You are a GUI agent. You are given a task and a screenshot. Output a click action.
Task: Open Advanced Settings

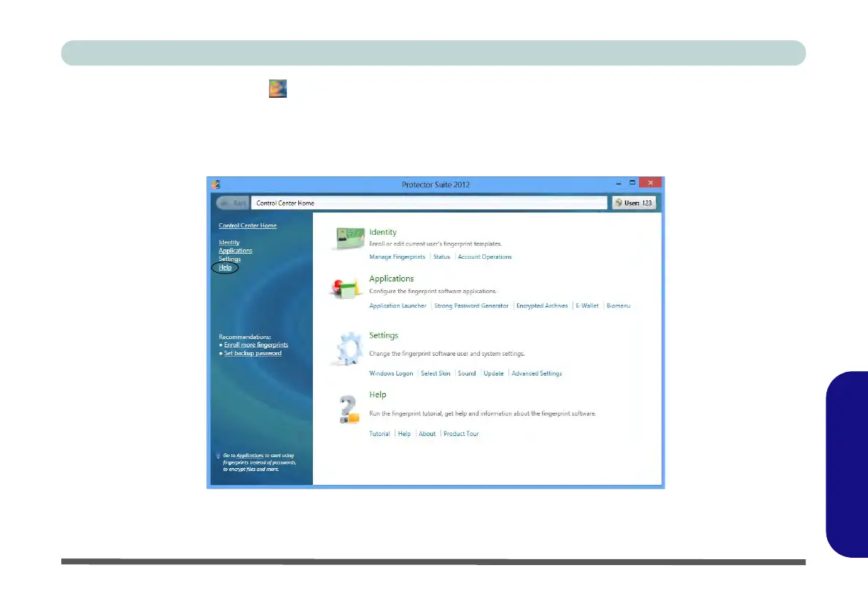point(536,373)
